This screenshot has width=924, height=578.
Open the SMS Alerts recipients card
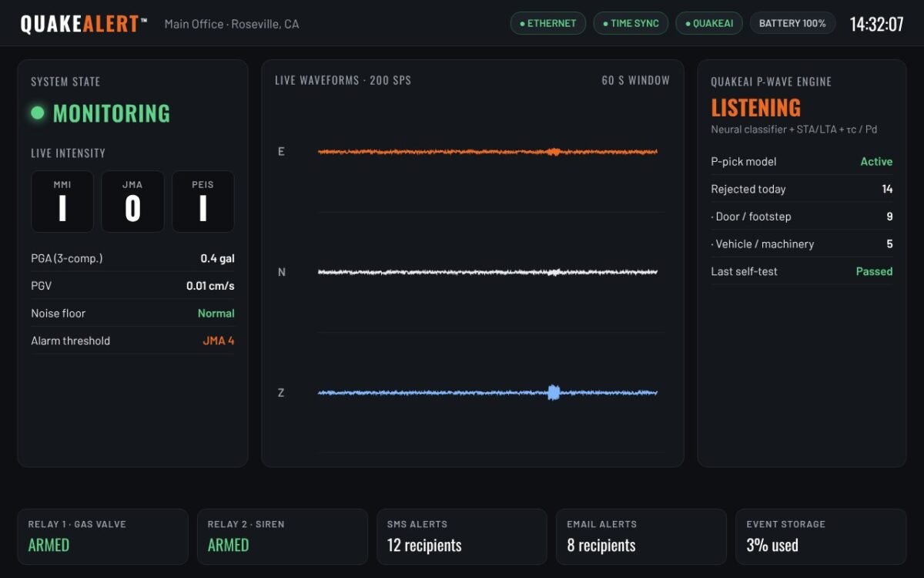(462, 536)
